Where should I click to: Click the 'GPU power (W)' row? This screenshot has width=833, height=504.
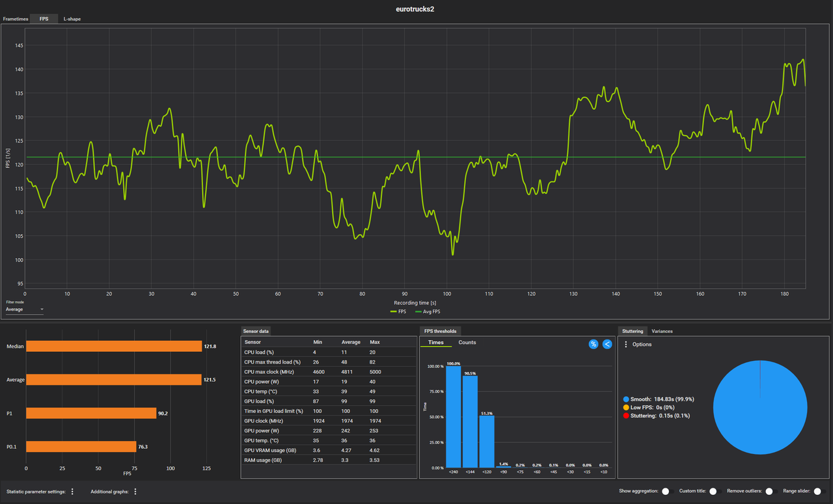pyautogui.click(x=329, y=431)
